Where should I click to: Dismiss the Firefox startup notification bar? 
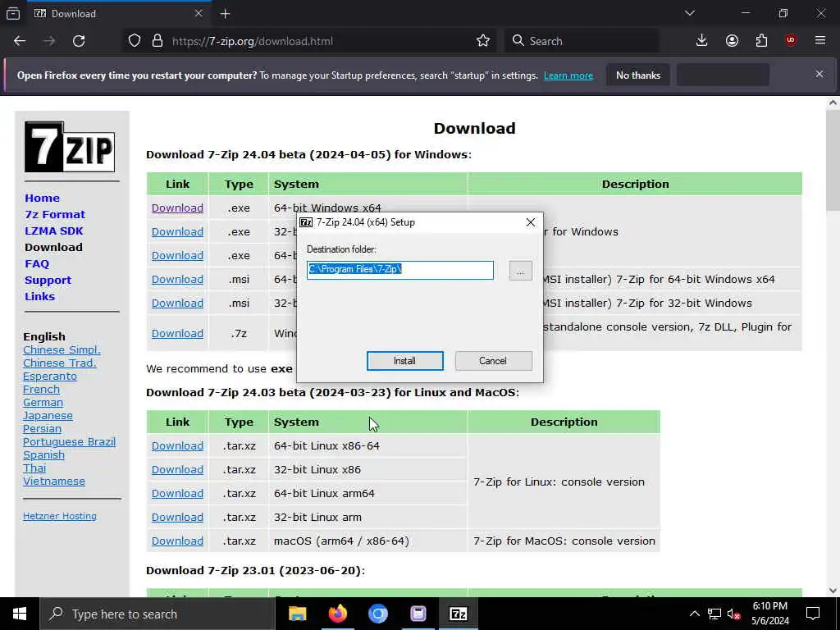[819, 74]
